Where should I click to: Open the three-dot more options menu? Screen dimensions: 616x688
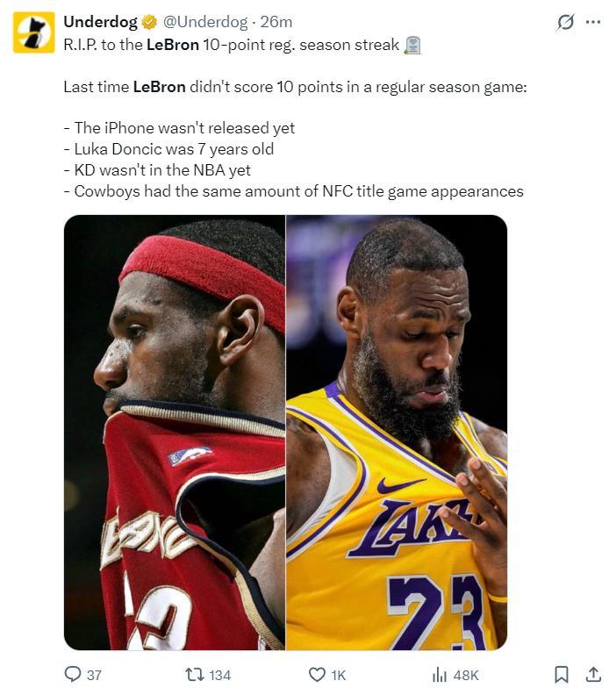point(593,21)
